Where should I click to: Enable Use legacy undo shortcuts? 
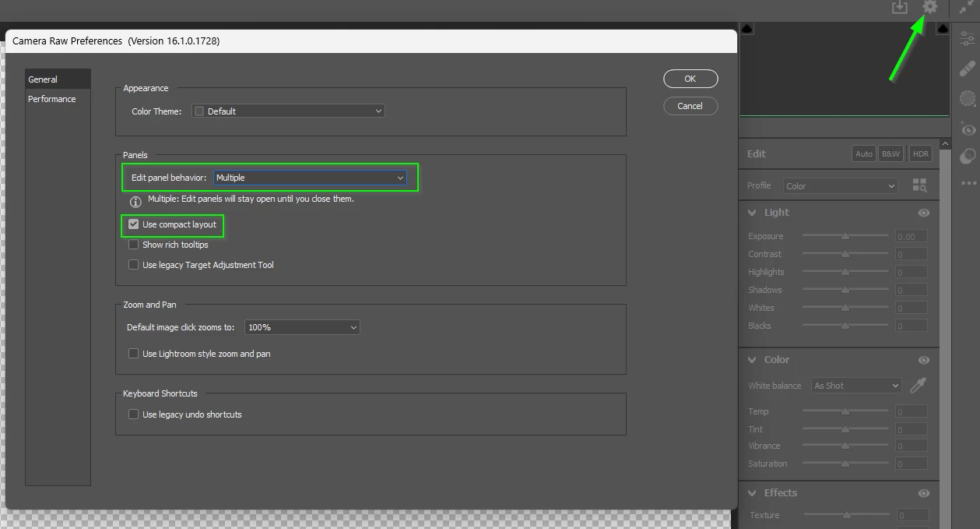tap(133, 414)
